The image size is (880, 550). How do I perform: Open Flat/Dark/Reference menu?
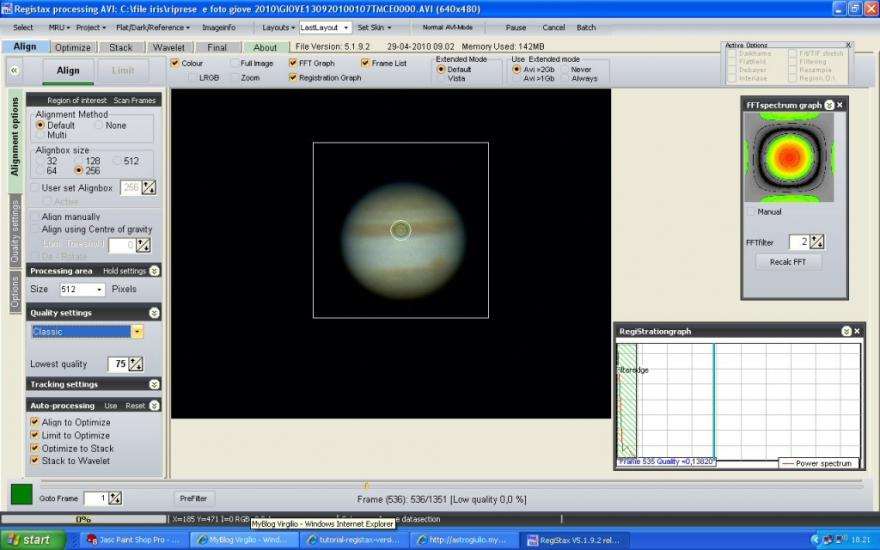tap(153, 28)
